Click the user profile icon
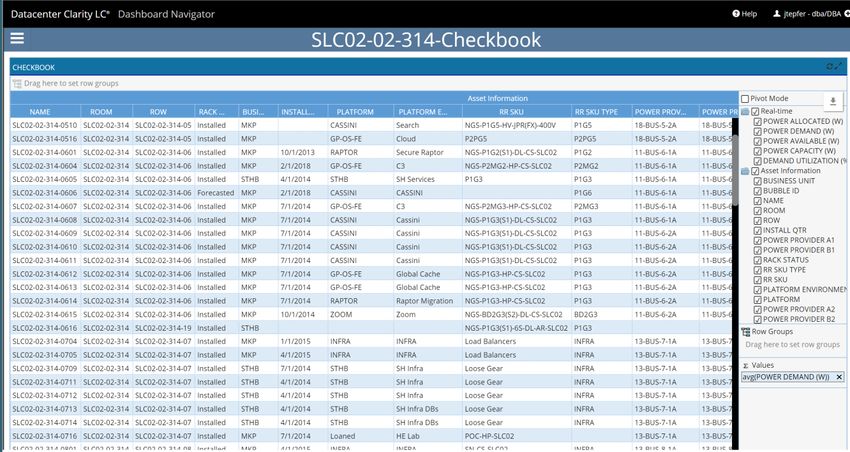The width and height of the screenshot is (850, 452). click(x=776, y=14)
